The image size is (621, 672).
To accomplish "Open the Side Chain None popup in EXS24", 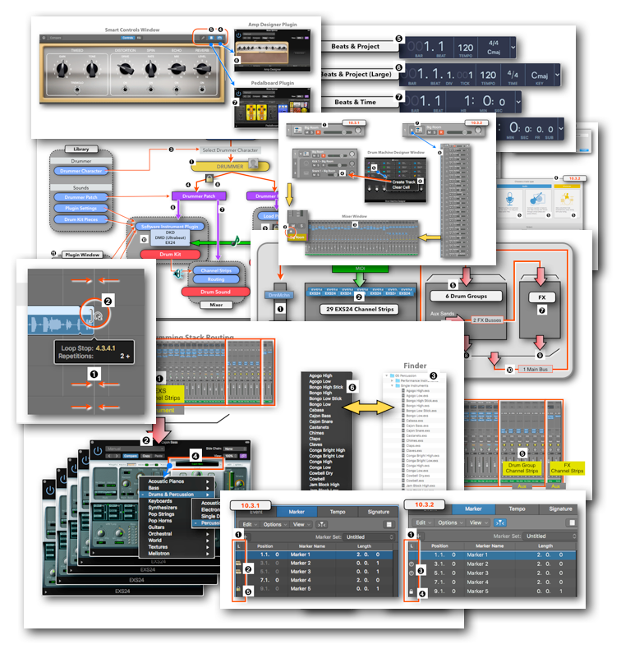I will [x=235, y=449].
